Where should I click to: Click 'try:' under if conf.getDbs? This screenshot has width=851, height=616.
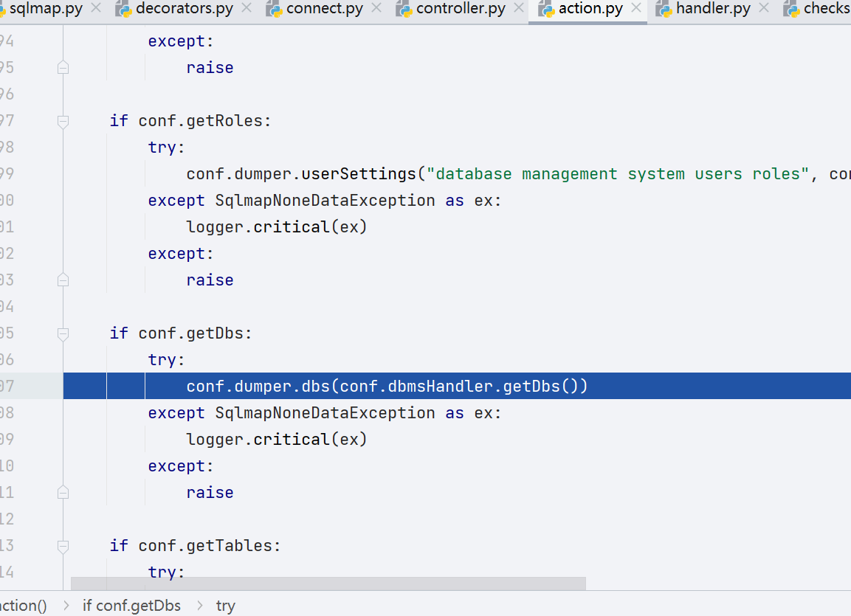click(x=167, y=359)
